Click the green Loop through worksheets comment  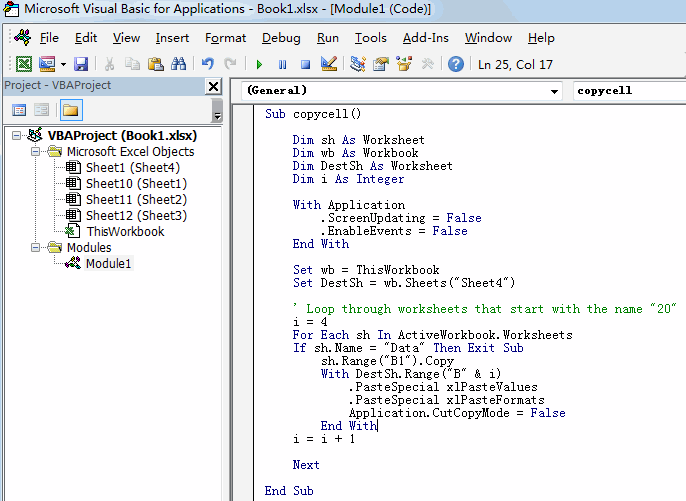(x=484, y=309)
